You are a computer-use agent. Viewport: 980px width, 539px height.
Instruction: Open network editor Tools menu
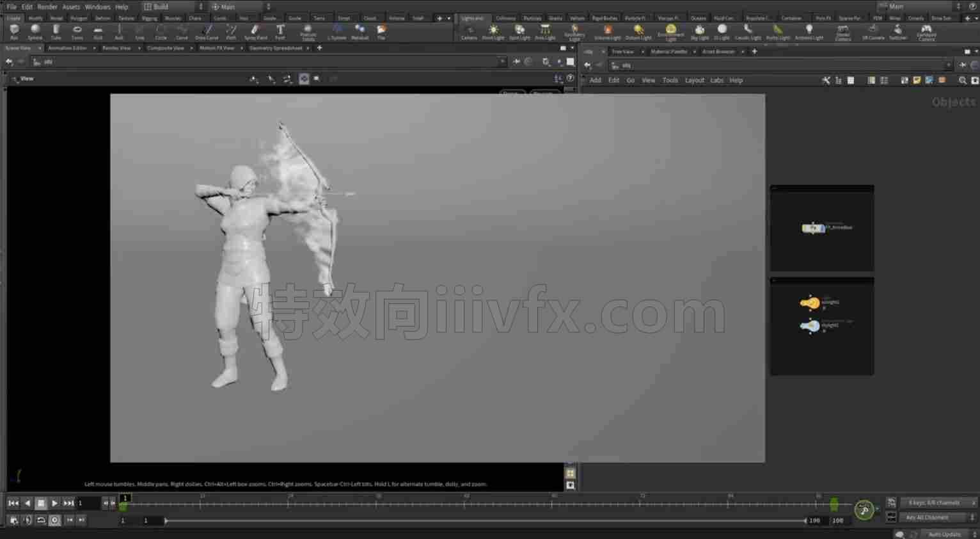[670, 80]
